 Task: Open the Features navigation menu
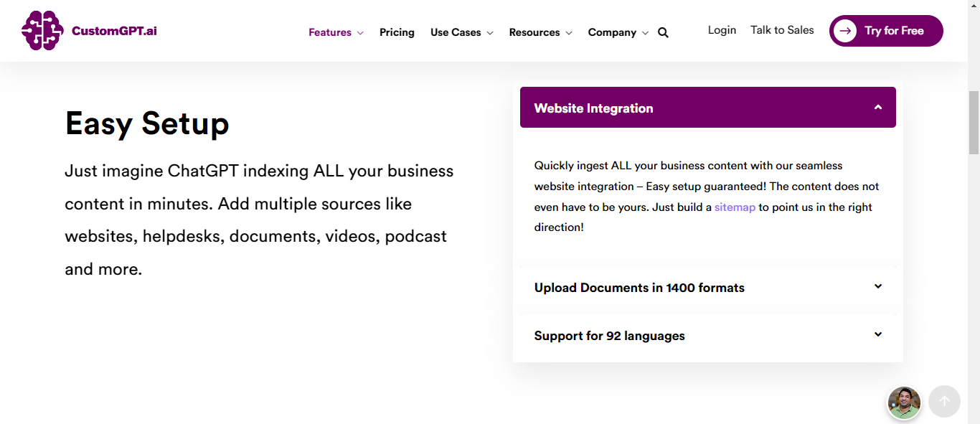tap(330, 32)
